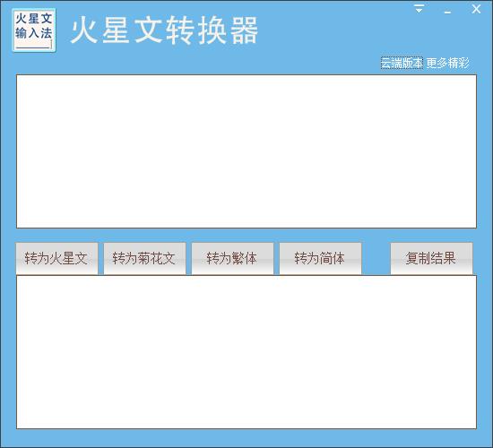Viewport: 493px width, 448px height.
Task: Open the title bar dropdown menu arrow
Action: pos(419,9)
